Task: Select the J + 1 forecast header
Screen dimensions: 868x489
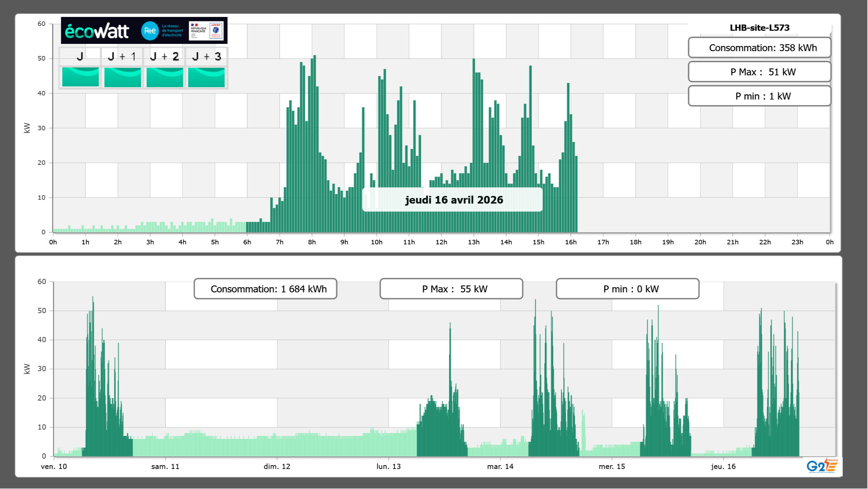Action: (x=122, y=56)
